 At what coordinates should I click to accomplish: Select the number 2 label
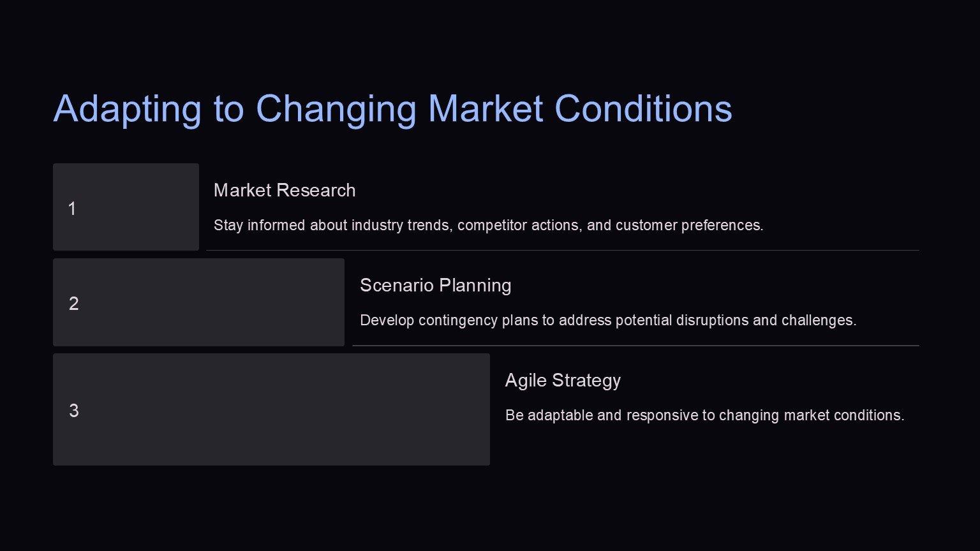(74, 304)
